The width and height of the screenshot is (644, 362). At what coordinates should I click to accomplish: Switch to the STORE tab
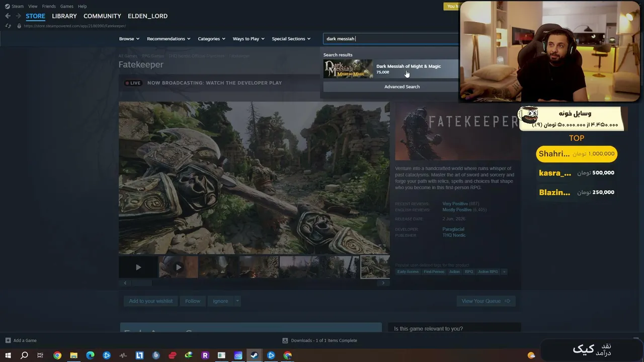(x=36, y=16)
